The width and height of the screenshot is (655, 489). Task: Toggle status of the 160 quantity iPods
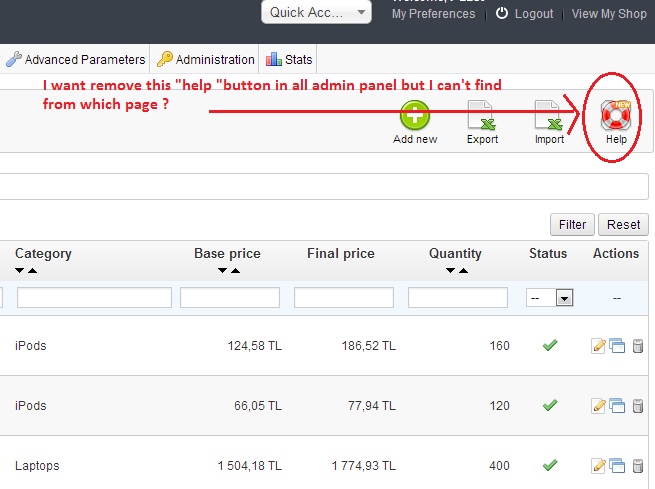(550, 345)
